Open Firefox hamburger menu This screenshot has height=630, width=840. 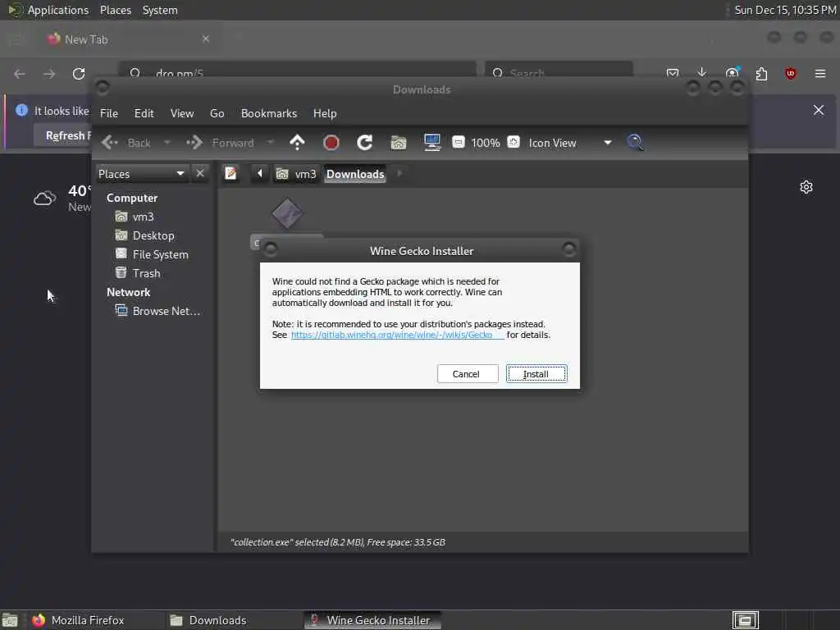[820, 73]
